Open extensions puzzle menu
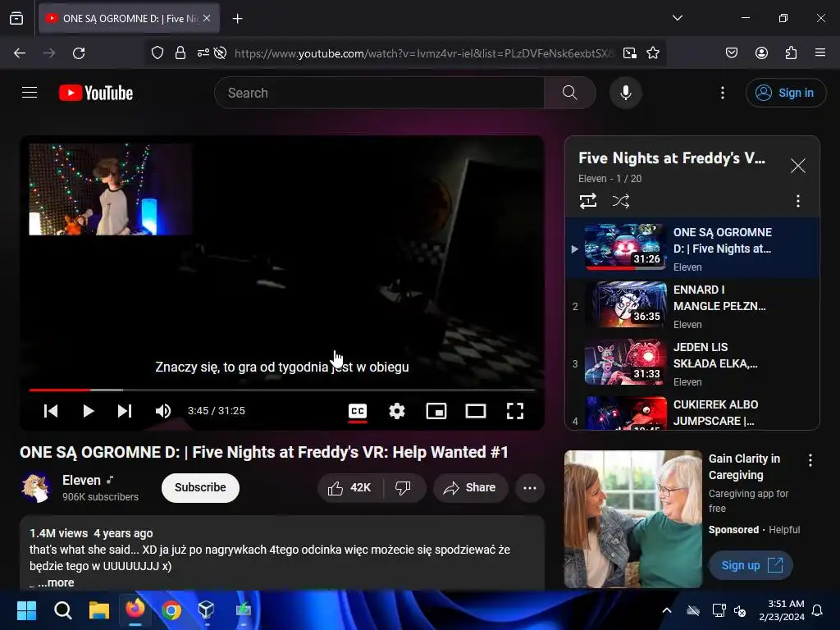This screenshot has height=630, width=840. tap(792, 53)
